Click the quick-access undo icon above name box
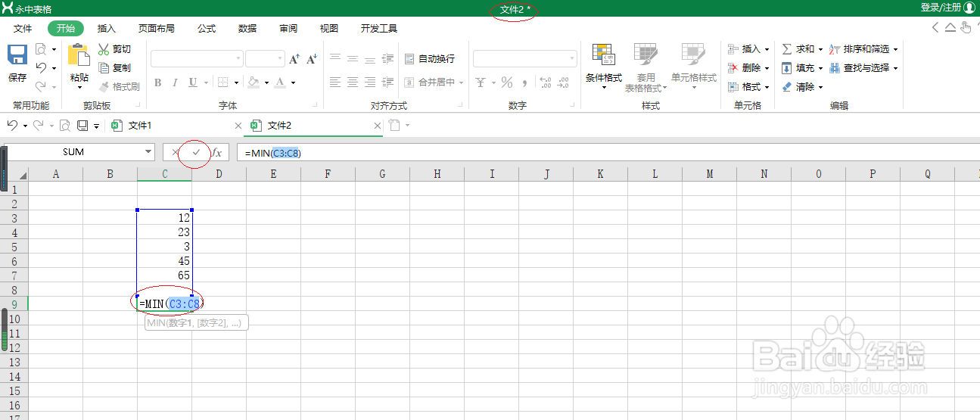The height and width of the screenshot is (420, 980). (x=12, y=125)
